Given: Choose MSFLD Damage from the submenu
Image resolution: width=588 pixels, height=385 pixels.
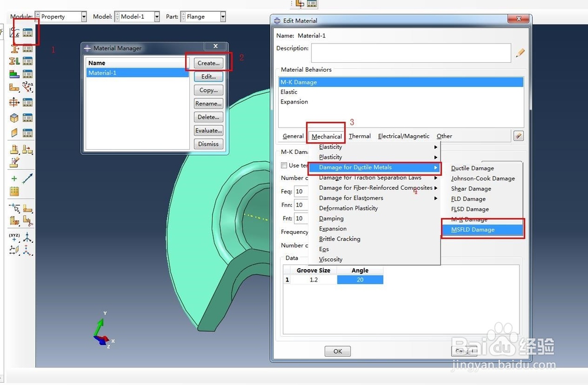Looking at the screenshot, I should 482,229.
